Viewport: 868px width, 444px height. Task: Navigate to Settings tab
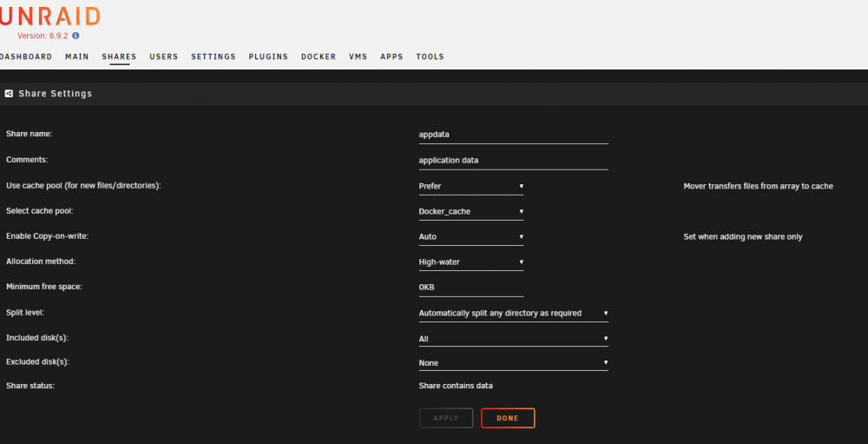214,56
